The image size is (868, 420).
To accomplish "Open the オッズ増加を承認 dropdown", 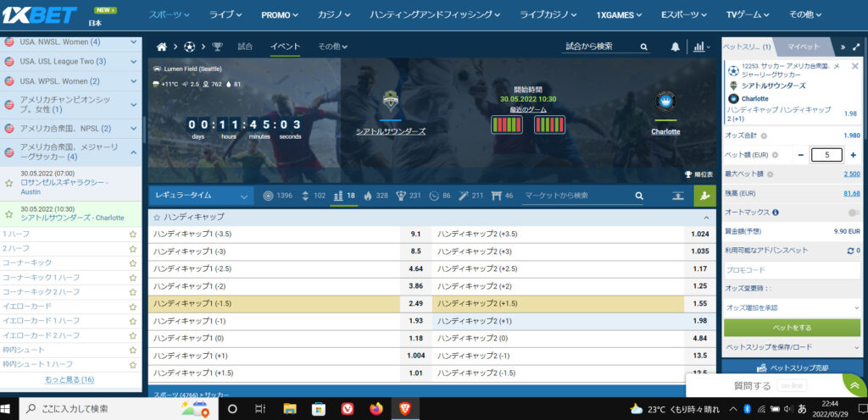I will click(x=793, y=308).
